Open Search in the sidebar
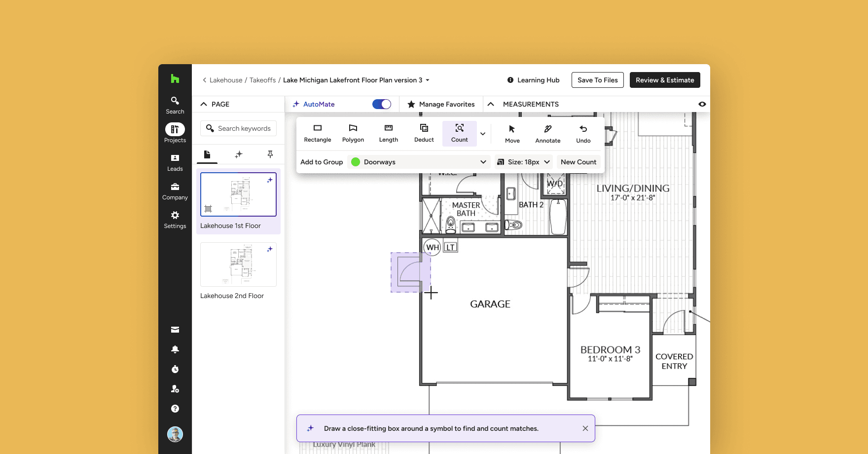Screen dimensions: 868x454 [175, 105]
